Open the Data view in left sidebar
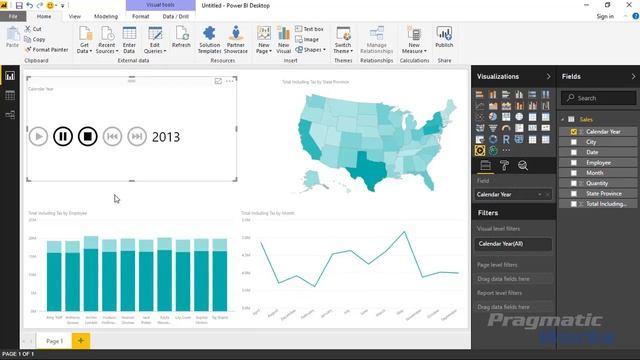640x360 pixels. (x=10, y=96)
